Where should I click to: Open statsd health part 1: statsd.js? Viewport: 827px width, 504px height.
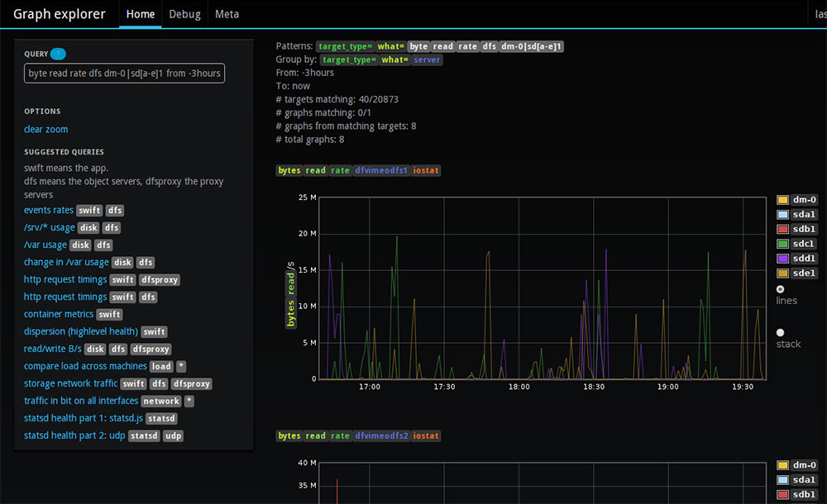(x=84, y=418)
